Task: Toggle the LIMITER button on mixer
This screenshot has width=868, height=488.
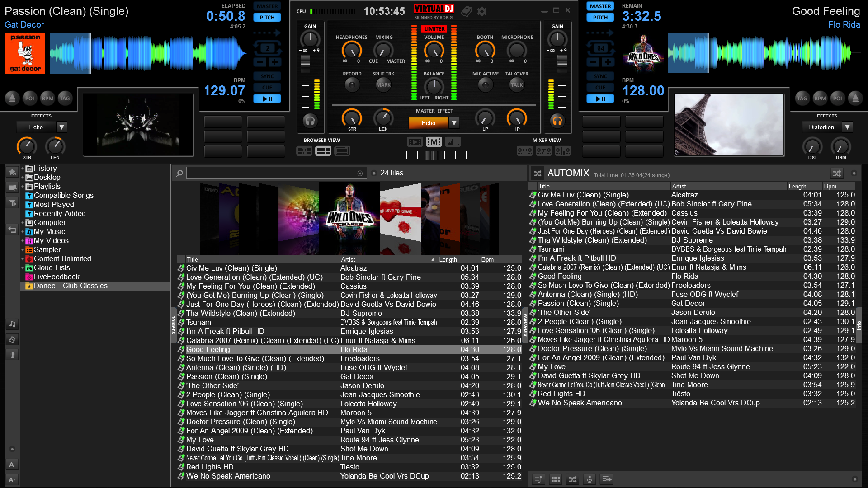Action: click(x=434, y=28)
